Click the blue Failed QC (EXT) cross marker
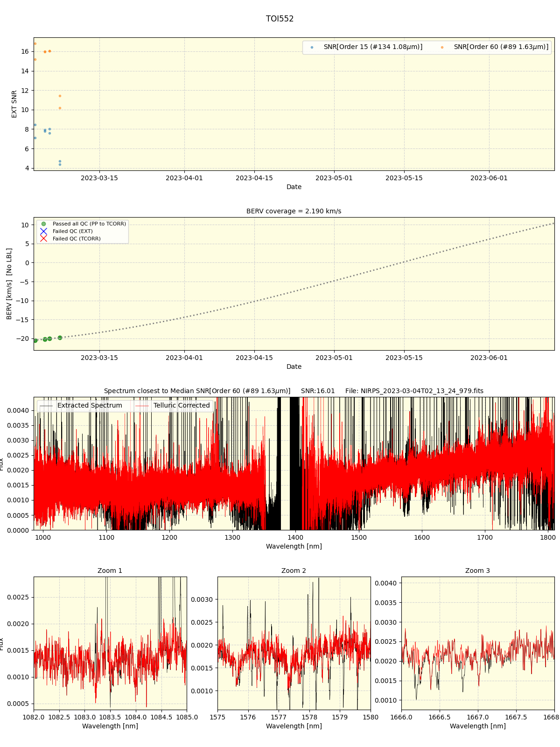This screenshot has height=747, width=560. point(43,231)
